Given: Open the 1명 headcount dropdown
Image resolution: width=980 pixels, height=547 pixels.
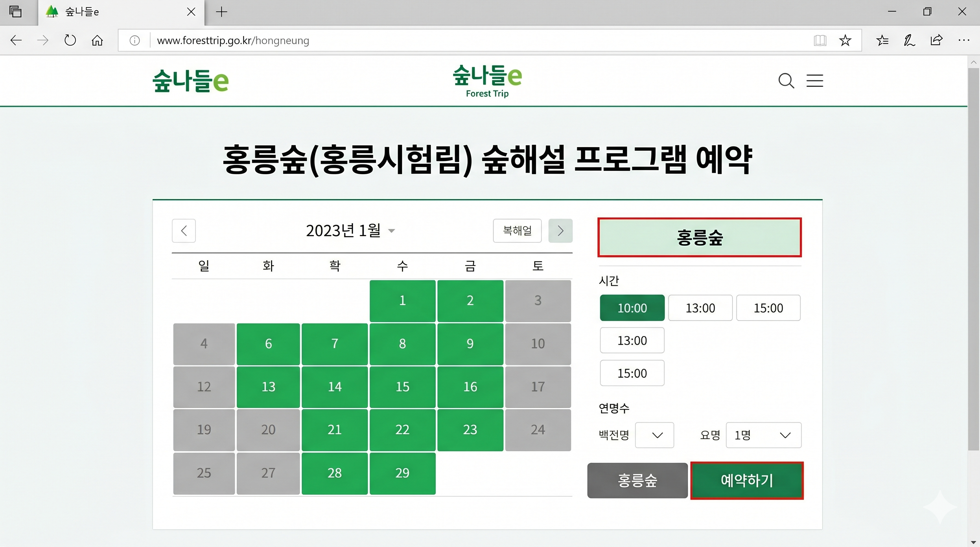Looking at the screenshot, I should tap(763, 435).
